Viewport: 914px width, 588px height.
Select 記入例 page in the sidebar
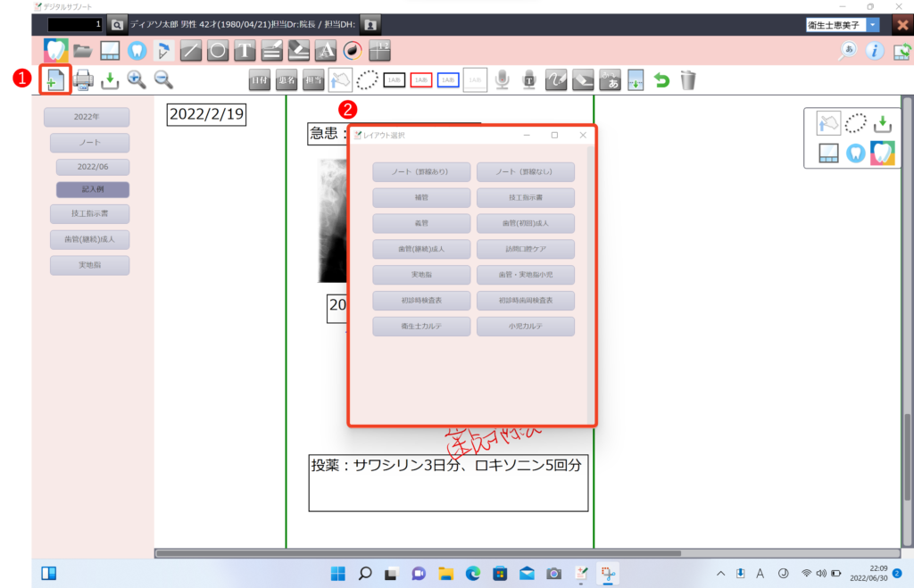[x=93, y=190]
